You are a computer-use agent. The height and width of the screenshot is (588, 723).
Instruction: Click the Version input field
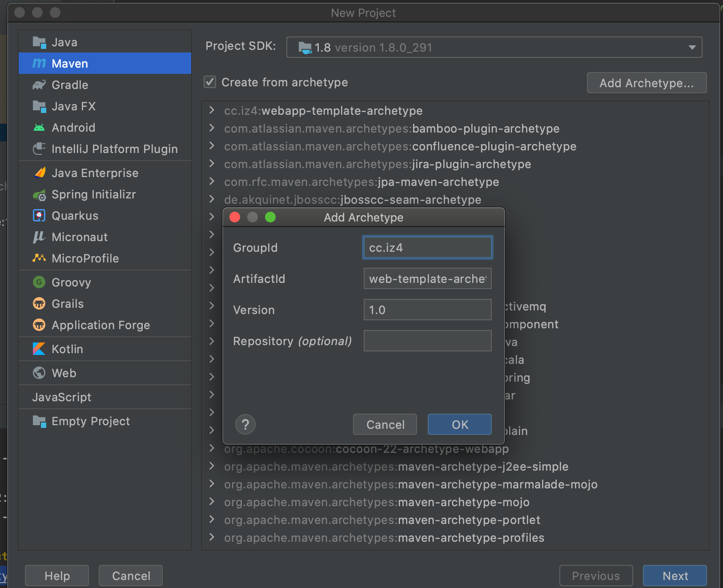[x=428, y=310]
